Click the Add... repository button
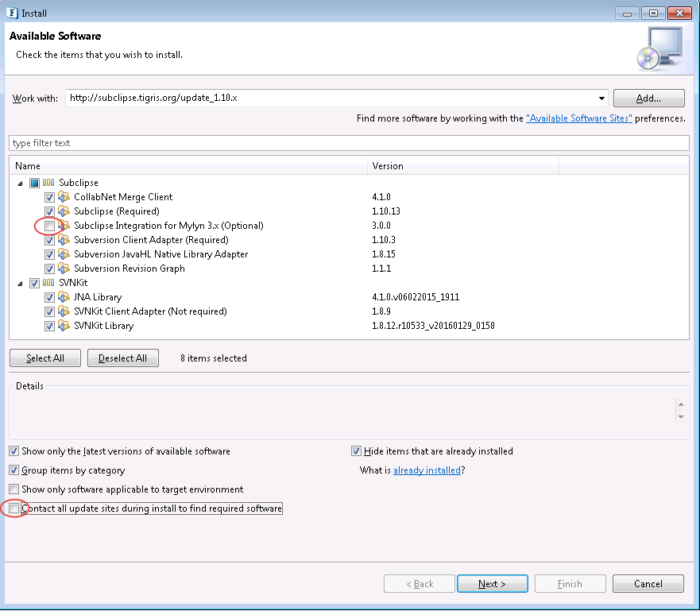 click(x=648, y=99)
